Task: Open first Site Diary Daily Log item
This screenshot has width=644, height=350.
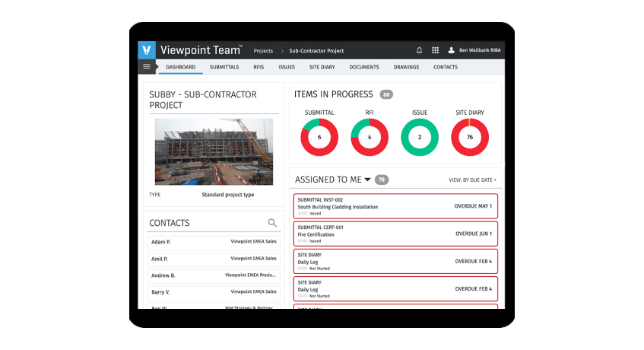Action: pos(395,261)
